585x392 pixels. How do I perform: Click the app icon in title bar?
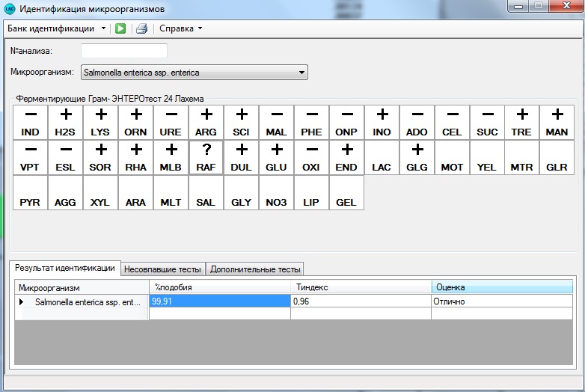[9, 9]
